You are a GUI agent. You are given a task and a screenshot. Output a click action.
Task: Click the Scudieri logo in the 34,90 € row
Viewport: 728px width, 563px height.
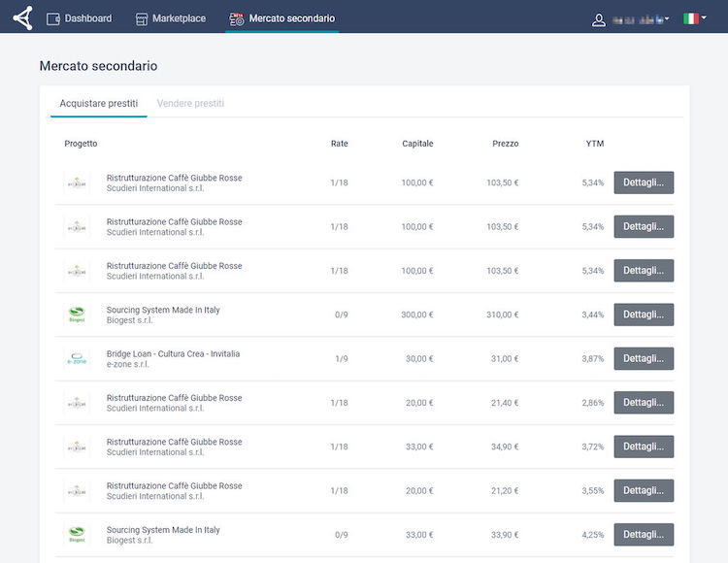(77, 447)
